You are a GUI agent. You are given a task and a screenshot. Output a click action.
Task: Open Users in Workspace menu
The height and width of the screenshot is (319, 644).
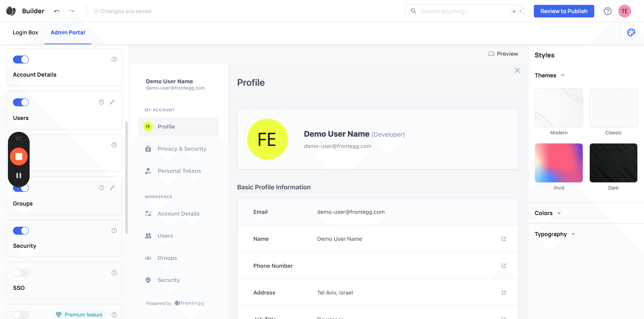tap(178, 236)
